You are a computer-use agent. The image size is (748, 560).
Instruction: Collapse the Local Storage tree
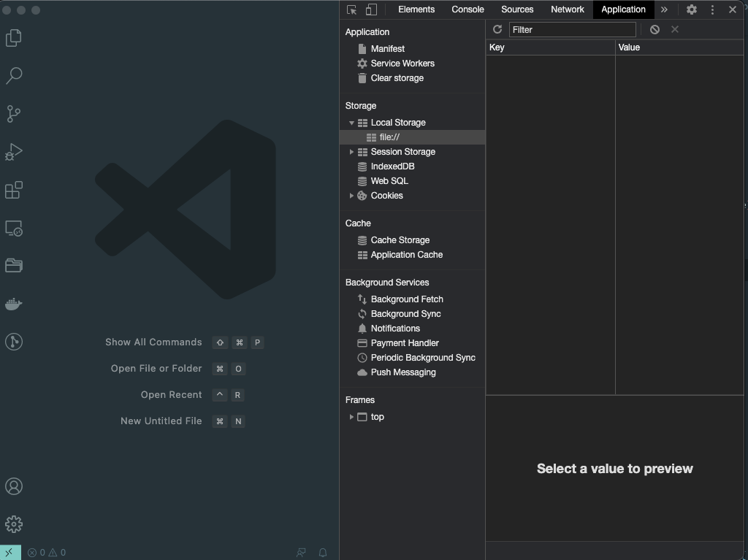(x=351, y=122)
